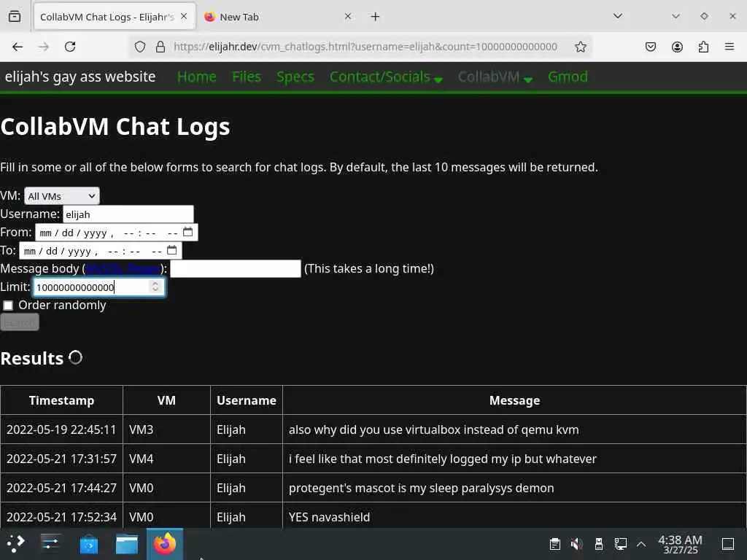Go back using the browser back arrow
747x560 pixels.
(18, 47)
